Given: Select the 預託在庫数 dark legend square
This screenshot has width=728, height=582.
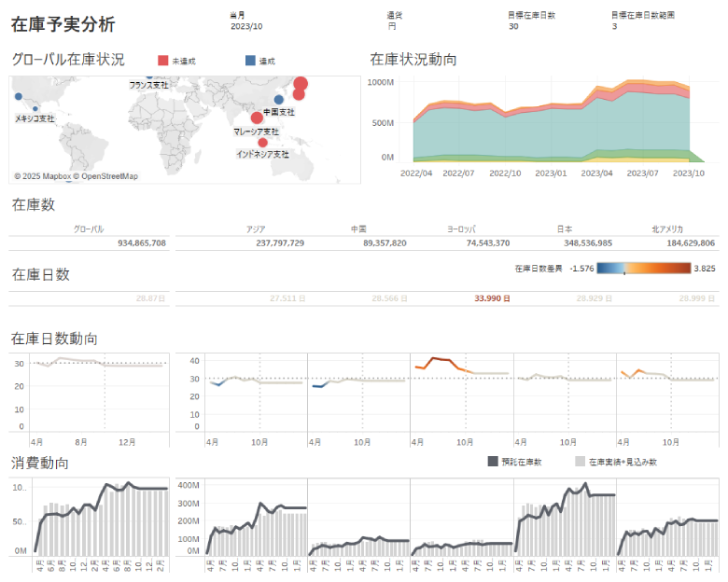Looking at the screenshot, I should pos(492,462).
